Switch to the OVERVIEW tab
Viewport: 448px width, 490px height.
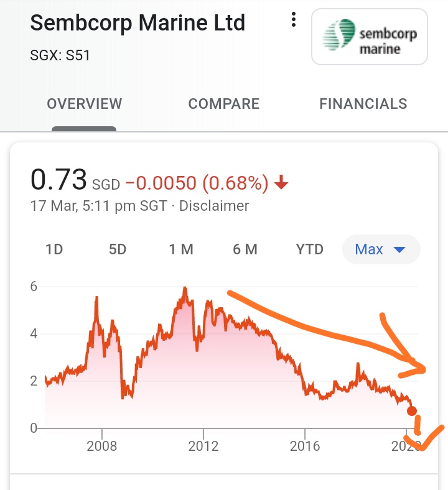coord(85,104)
